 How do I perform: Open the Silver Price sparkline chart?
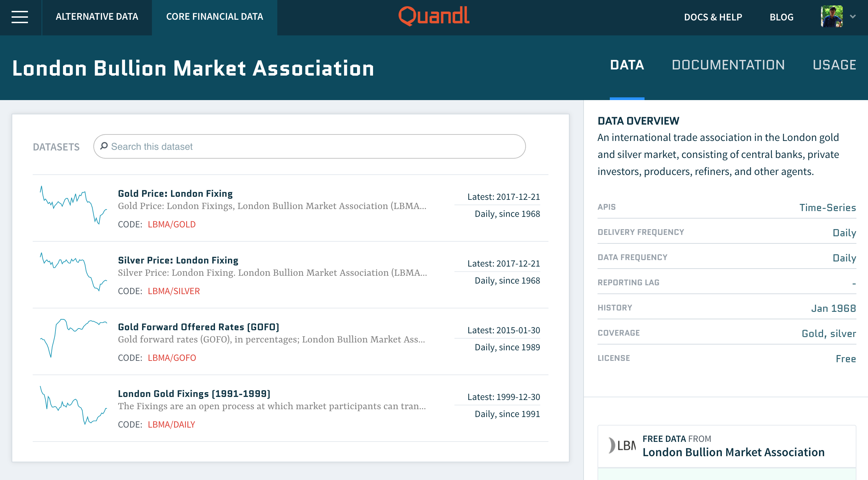pyautogui.click(x=73, y=272)
